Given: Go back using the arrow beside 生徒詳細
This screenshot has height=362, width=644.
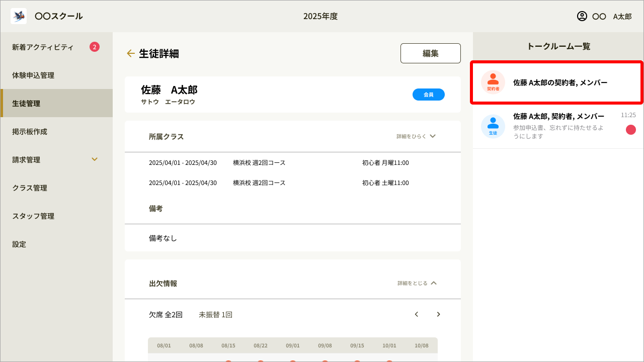Looking at the screenshot, I should pyautogui.click(x=131, y=53).
